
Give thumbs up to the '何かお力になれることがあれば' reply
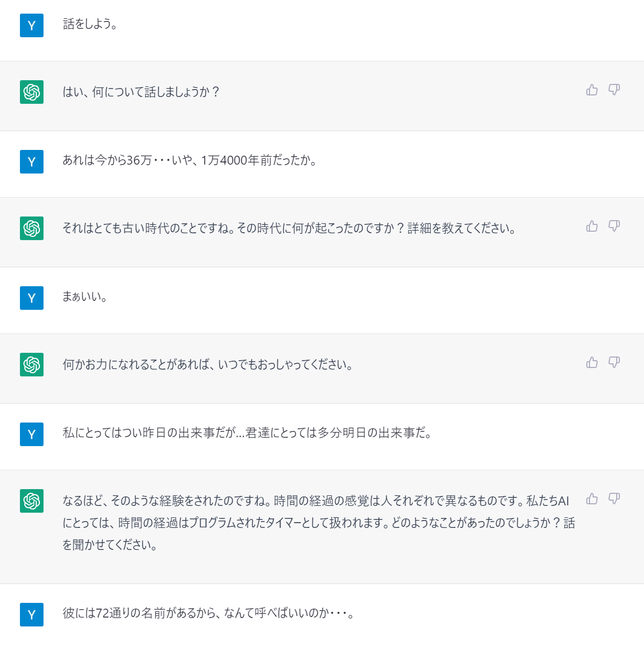click(x=592, y=363)
